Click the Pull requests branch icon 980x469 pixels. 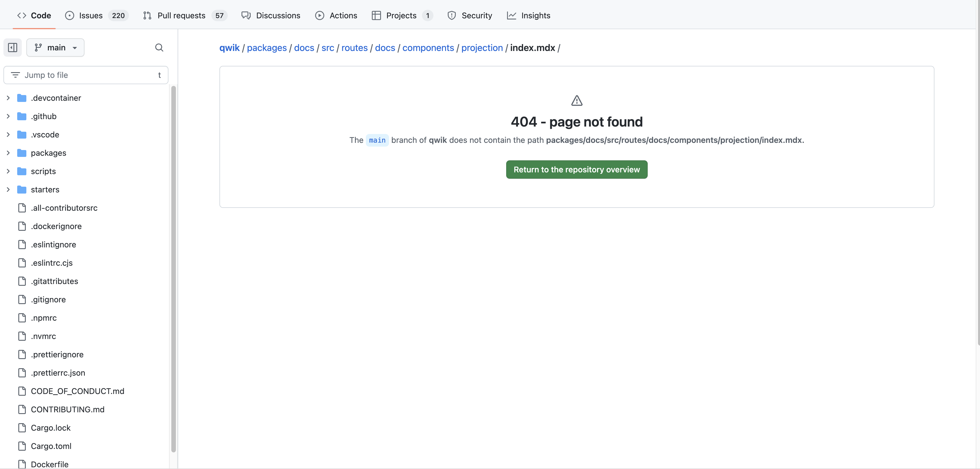click(147, 15)
